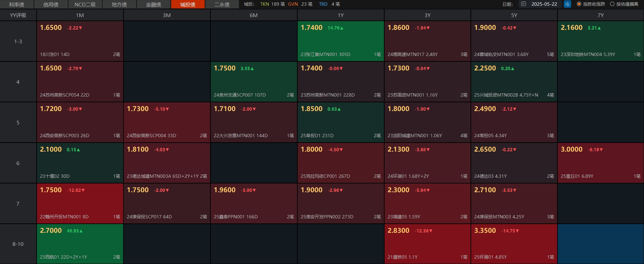
Task: Open the 24蓉城轨交MTN001 3.68Y cell
Action: [514, 41]
